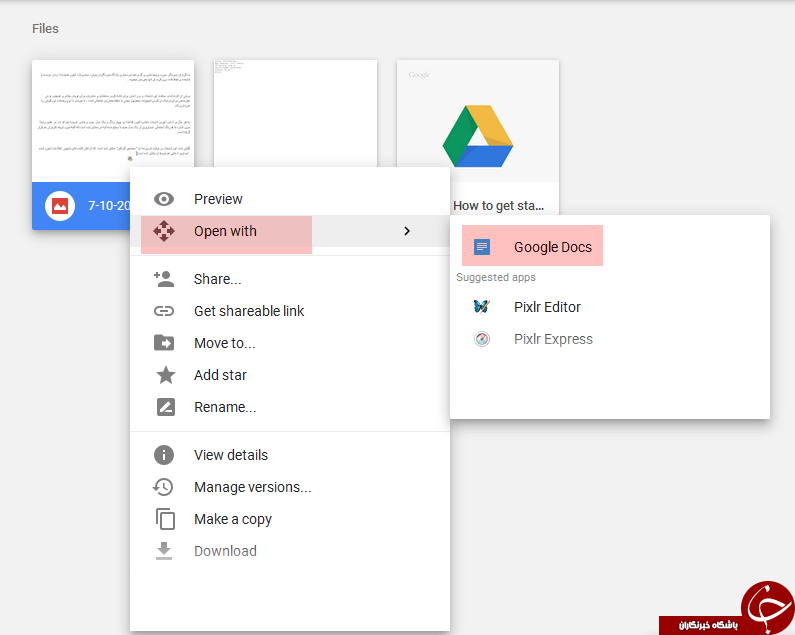Choose Open with menu entry
The width and height of the screenshot is (795, 635).
coord(290,231)
